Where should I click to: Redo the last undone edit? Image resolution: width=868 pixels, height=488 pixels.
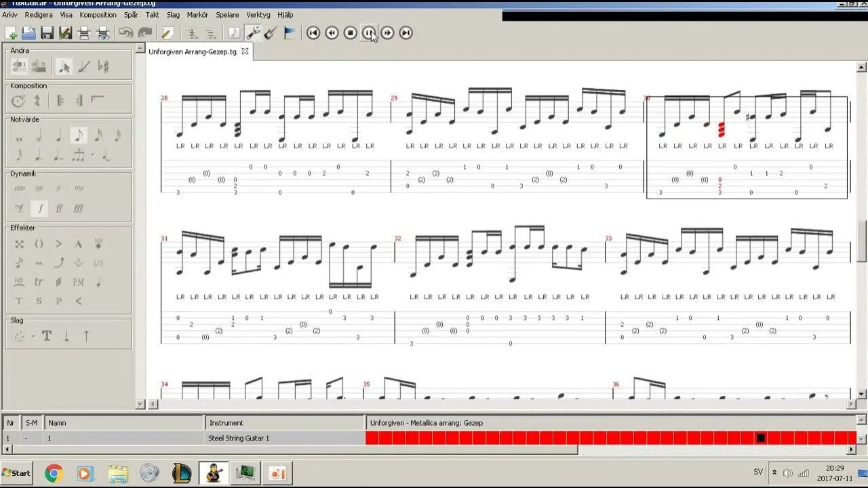pos(145,33)
